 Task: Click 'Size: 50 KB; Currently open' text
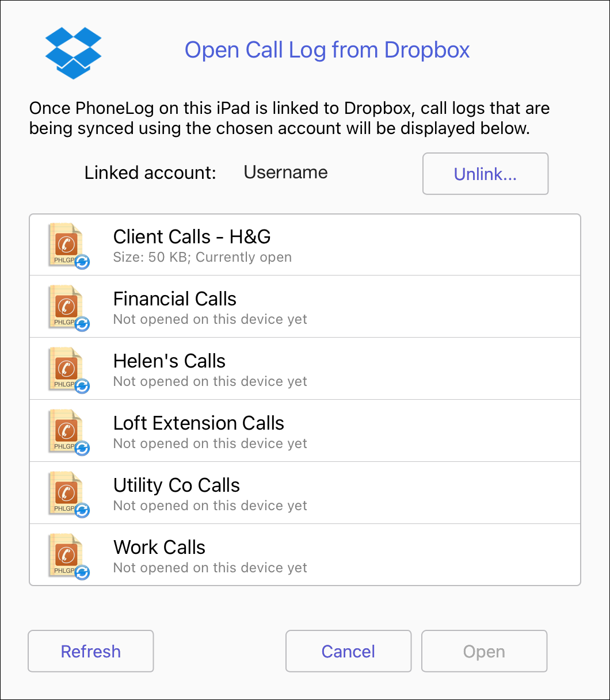click(x=203, y=257)
